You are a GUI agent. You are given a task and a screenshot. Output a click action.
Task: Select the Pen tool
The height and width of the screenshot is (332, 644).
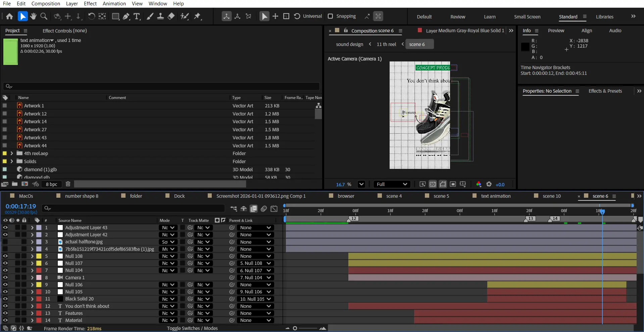[x=126, y=16]
